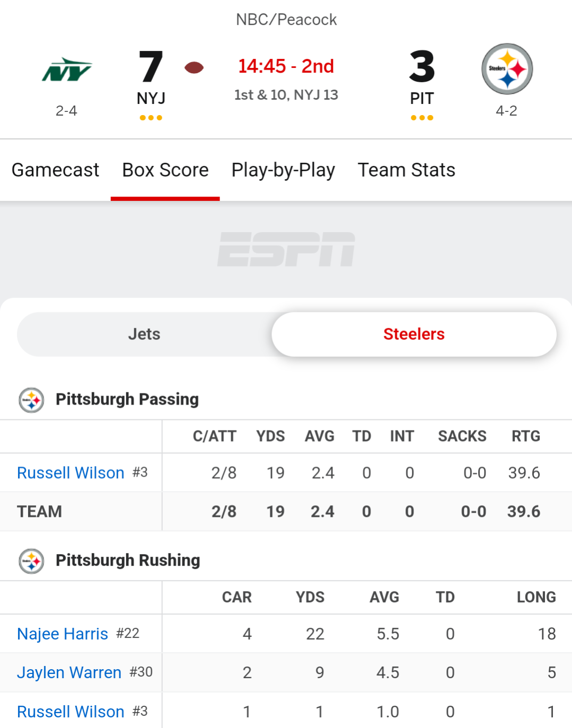Switch to the Play-by-Play tab
This screenshot has width=572, height=728.
[x=283, y=170]
